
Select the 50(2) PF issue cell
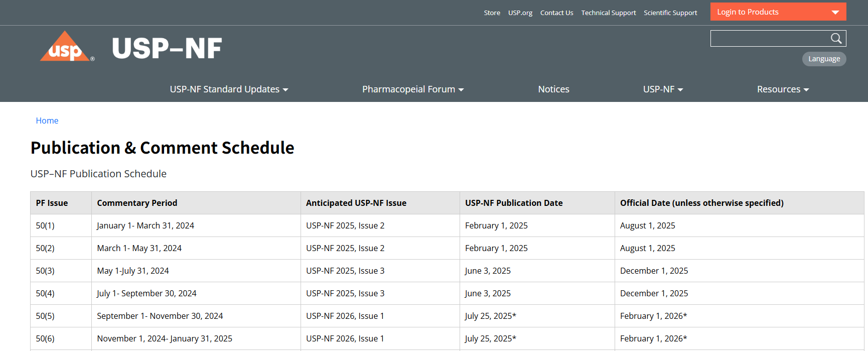(61, 248)
